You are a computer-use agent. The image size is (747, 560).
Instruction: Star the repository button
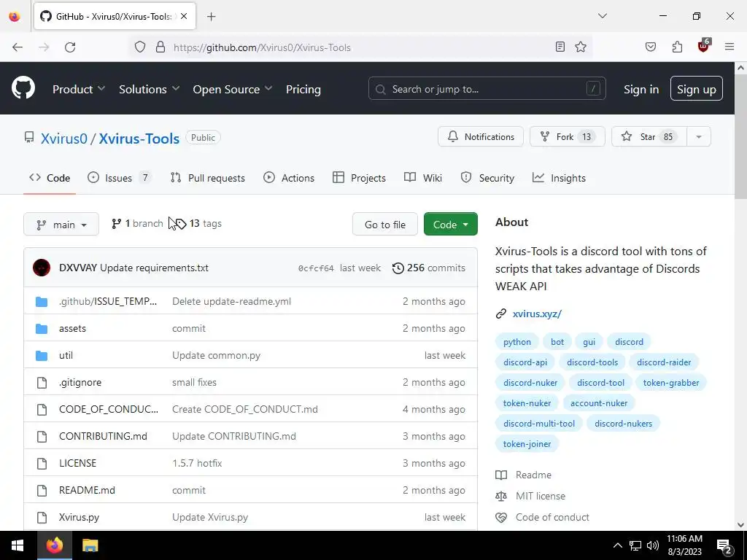point(649,136)
